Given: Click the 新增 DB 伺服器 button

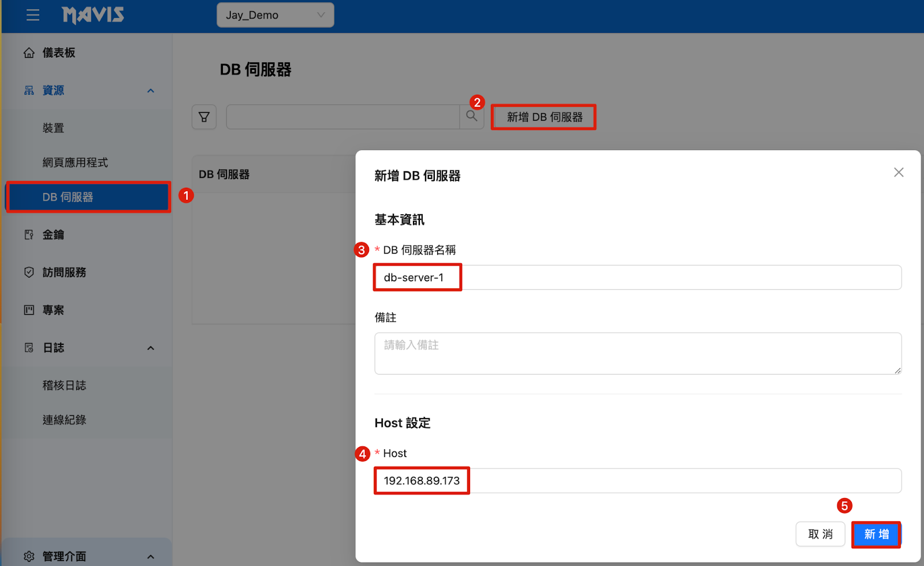Looking at the screenshot, I should pyautogui.click(x=543, y=117).
